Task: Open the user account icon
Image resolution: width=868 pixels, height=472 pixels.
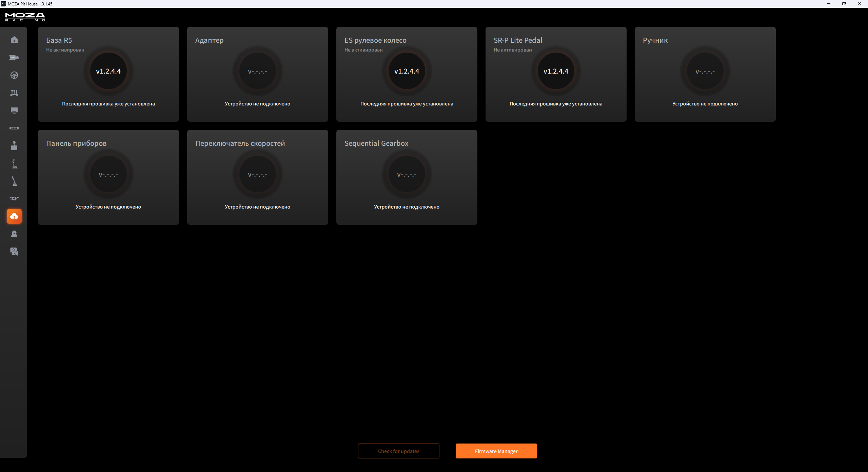Action: [14, 234]
